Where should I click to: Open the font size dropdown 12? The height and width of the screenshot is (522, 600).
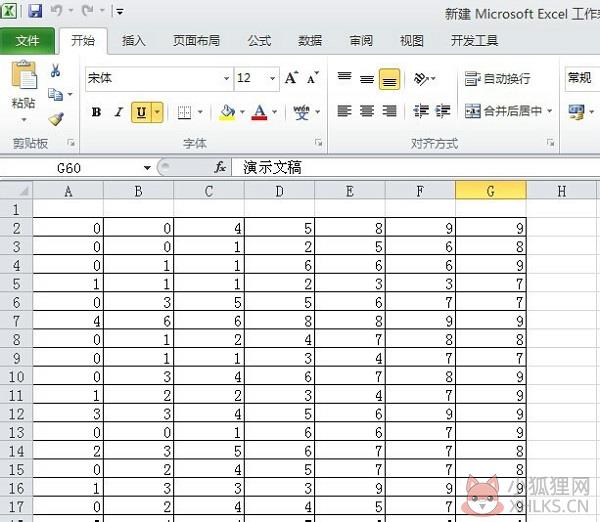click(x=272, y=78)
